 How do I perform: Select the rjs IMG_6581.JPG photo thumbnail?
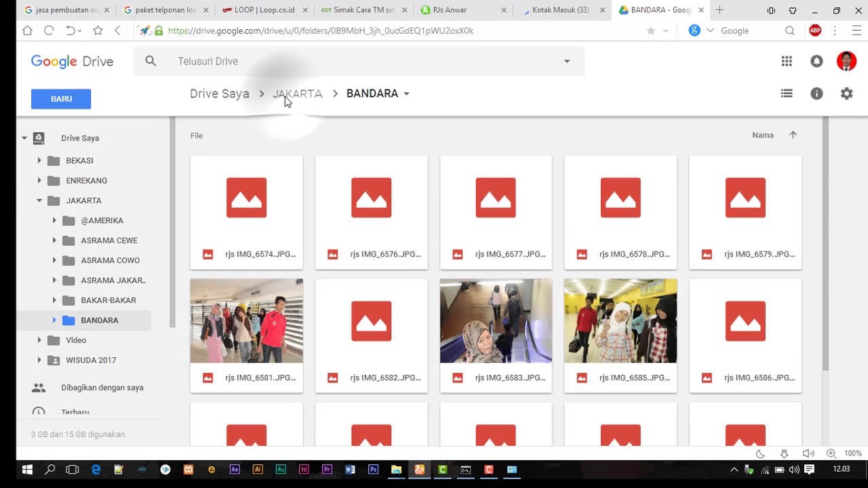click(247, 321)
